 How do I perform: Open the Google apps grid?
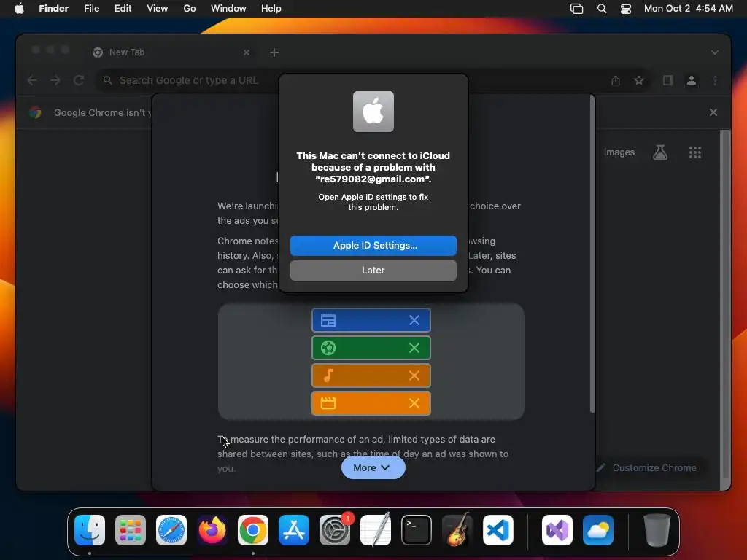click(x=695, y=152)
